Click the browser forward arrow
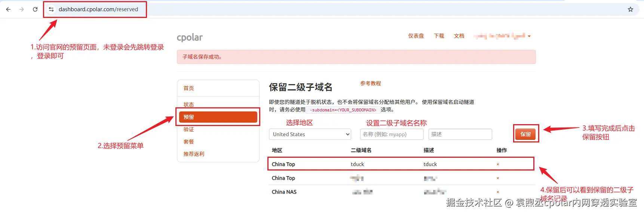Viewport: 644px width, 215px height. point(22,9)
